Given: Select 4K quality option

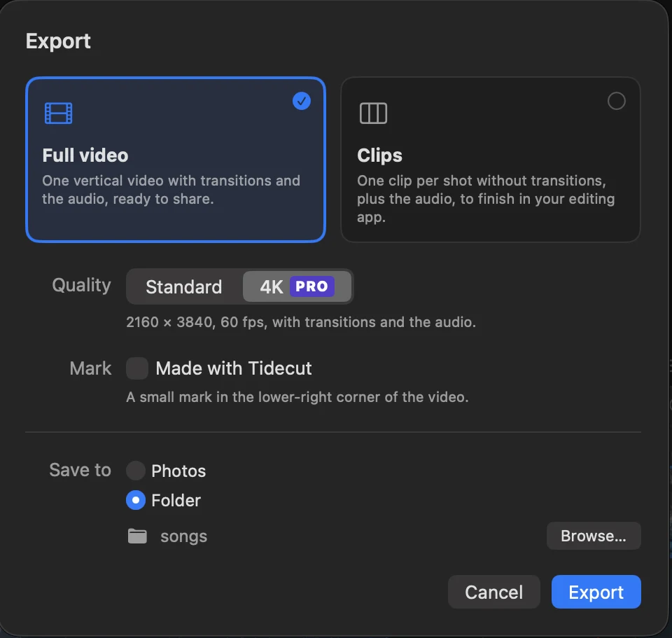Looking at the screenshot, I should tap(297, 287).
